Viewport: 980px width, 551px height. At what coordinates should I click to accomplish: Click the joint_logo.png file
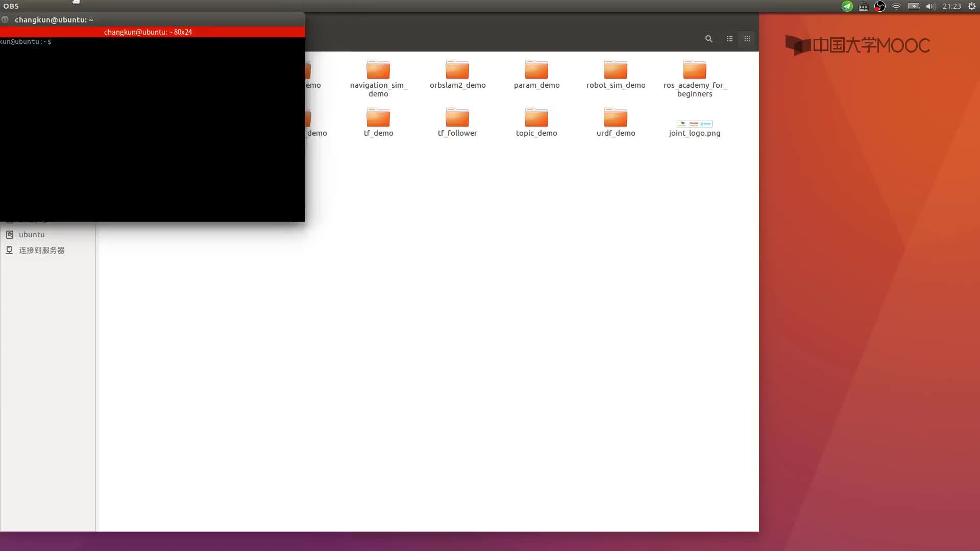point(694,123)
